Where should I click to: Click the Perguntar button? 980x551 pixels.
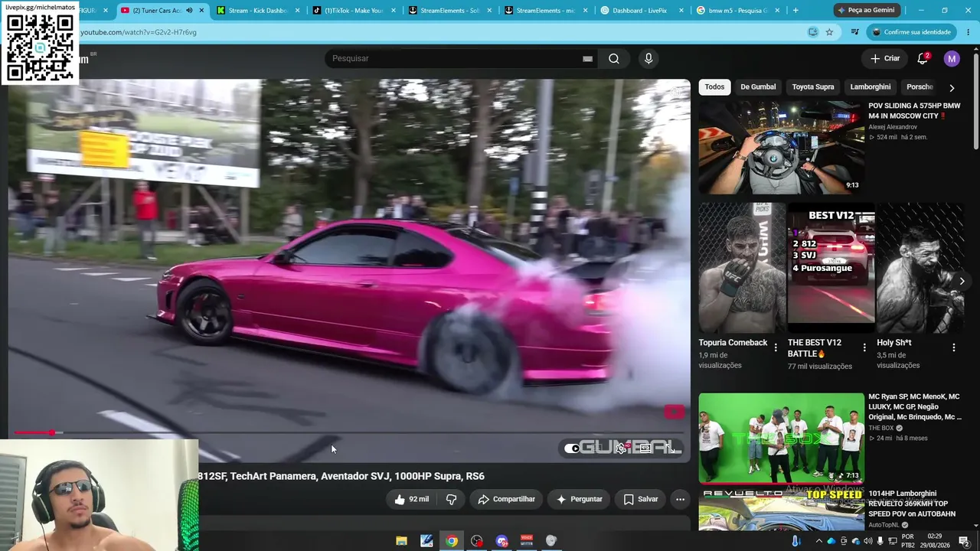[x=579, y=499]
